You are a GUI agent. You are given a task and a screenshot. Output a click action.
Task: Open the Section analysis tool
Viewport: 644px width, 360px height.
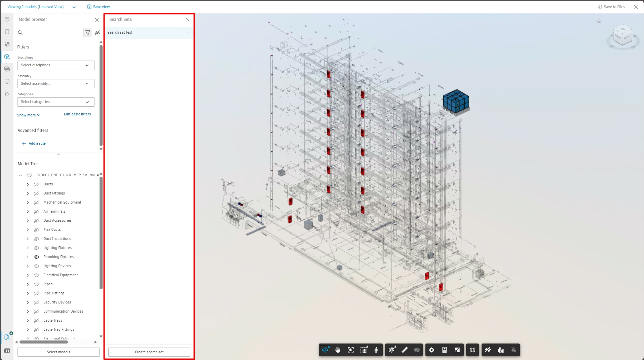[x=392, y=350]
